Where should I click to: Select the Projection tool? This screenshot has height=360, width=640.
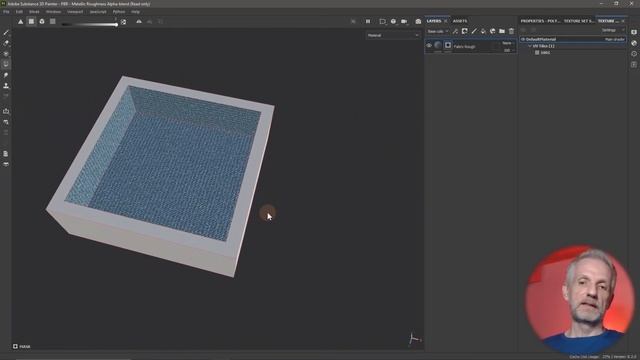(x=6, y=53)
